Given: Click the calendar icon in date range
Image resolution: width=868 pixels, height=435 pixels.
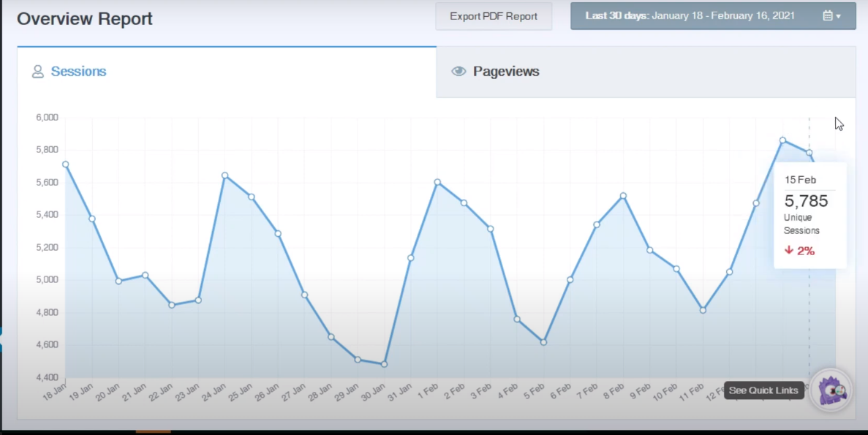Looking at the screenshot, I should coord(827,16).
